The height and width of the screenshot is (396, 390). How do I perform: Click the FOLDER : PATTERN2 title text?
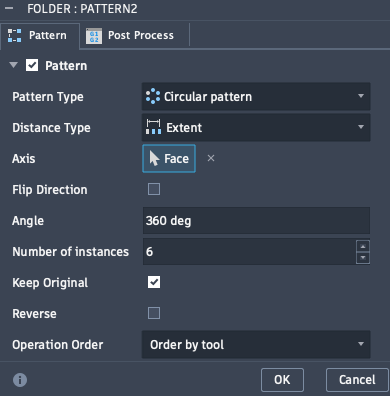pos(82,9)
